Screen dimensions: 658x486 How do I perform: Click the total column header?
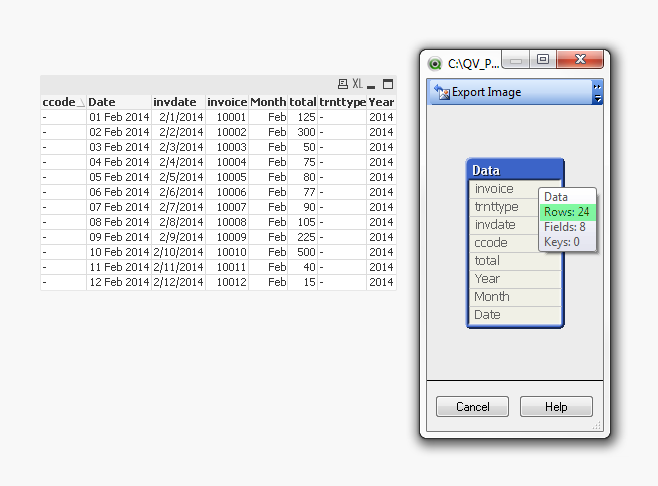303,102
